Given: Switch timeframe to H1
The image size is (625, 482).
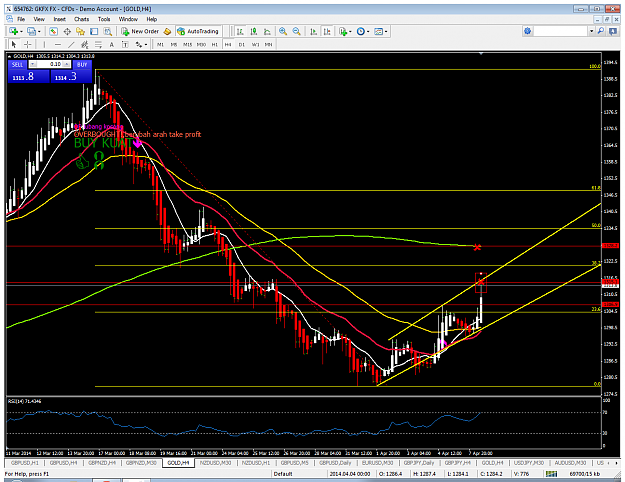Looking at the screenshot, I should 214,45.
